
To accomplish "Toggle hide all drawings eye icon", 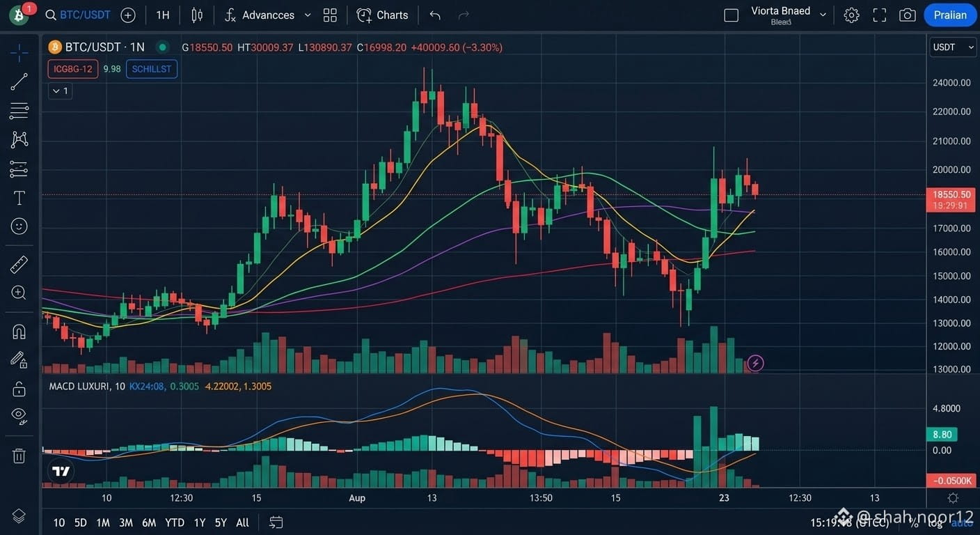I will point(19,417).
